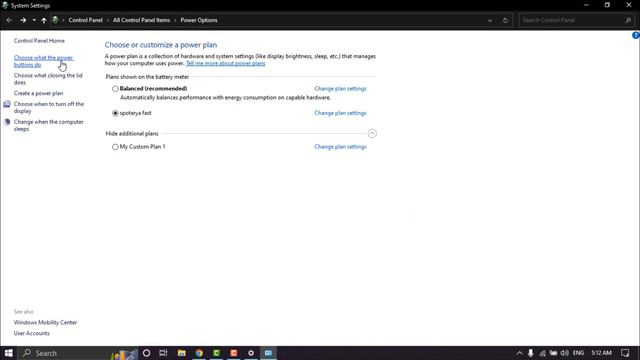This screenshot has height=360, width=640.
Task: Click the Power Options address bar icon
Action: [x=55, y=20]
